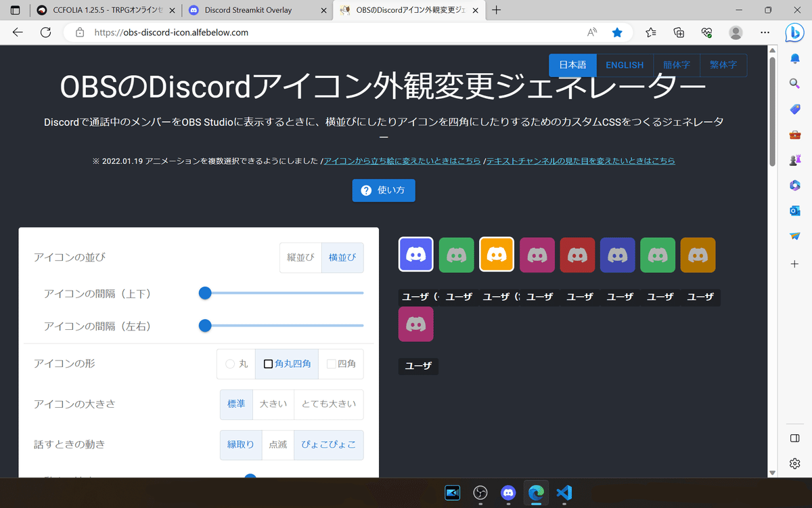Toggle 点滅 speaking animation

pyautogui.click(x=277, y=444)
